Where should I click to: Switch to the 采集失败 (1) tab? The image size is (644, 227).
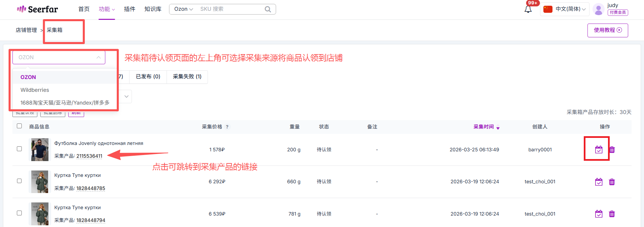(187, 77)
